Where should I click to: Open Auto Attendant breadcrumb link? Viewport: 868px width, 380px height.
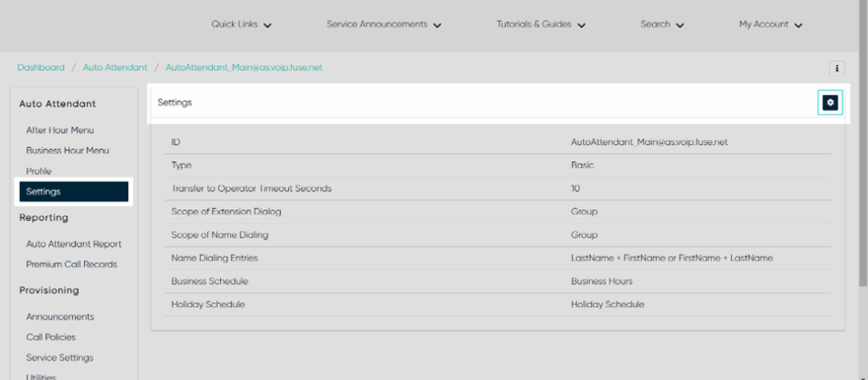(x=115, y=67)
